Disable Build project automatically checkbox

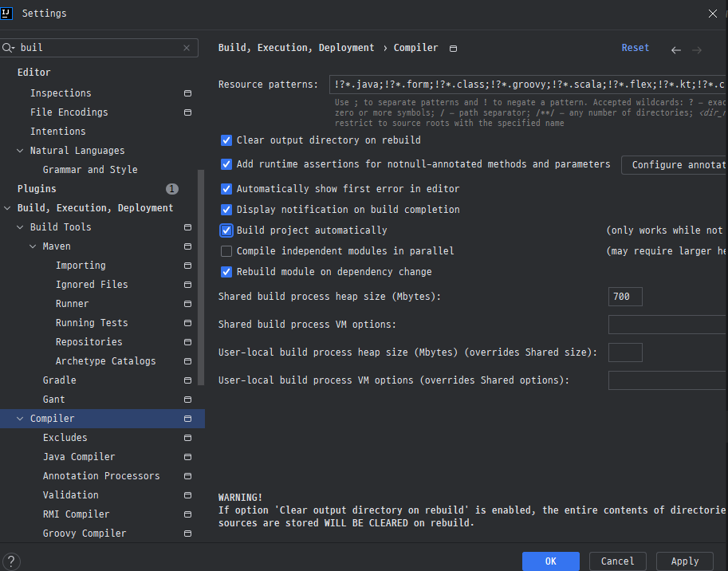coord(226,230)
